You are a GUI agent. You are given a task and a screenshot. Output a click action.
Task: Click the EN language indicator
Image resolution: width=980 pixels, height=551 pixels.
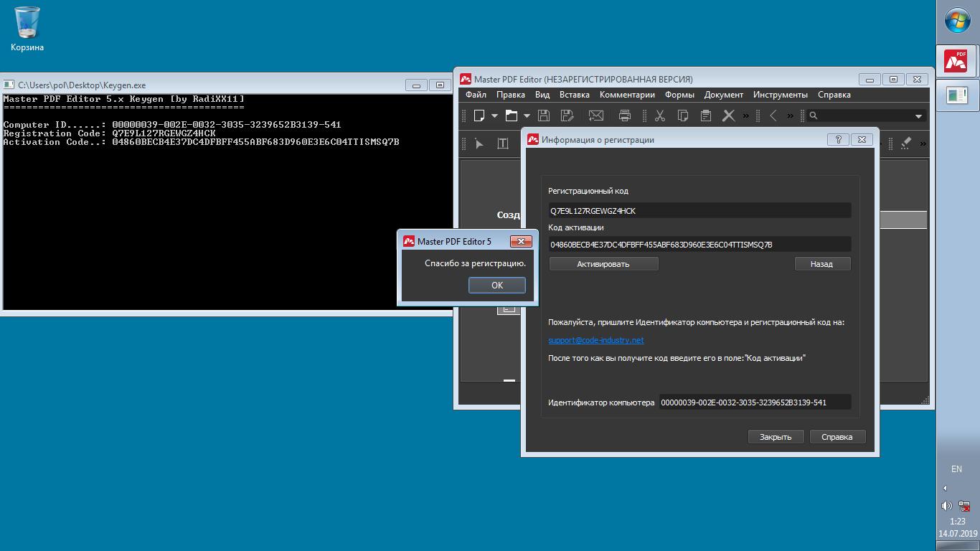(956, 468)
